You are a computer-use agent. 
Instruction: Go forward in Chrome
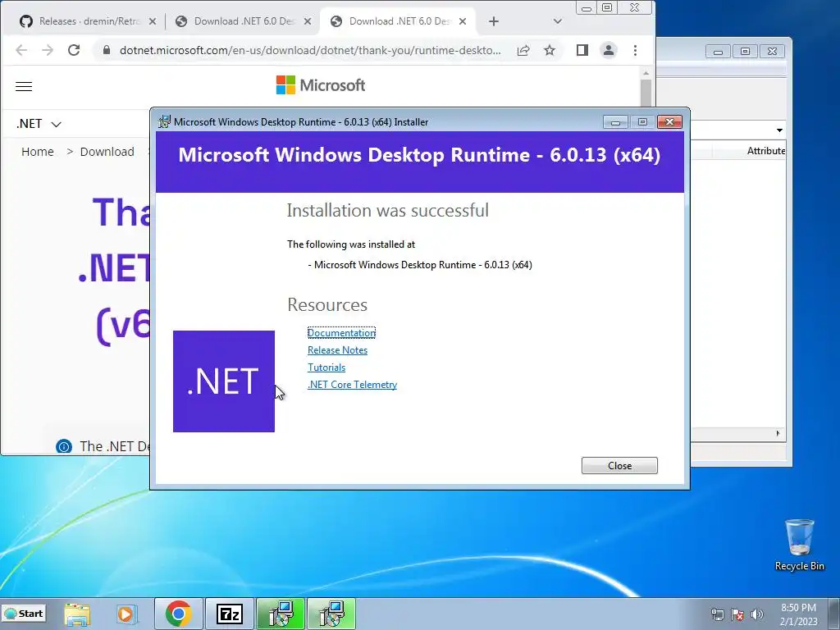point(47,50)
